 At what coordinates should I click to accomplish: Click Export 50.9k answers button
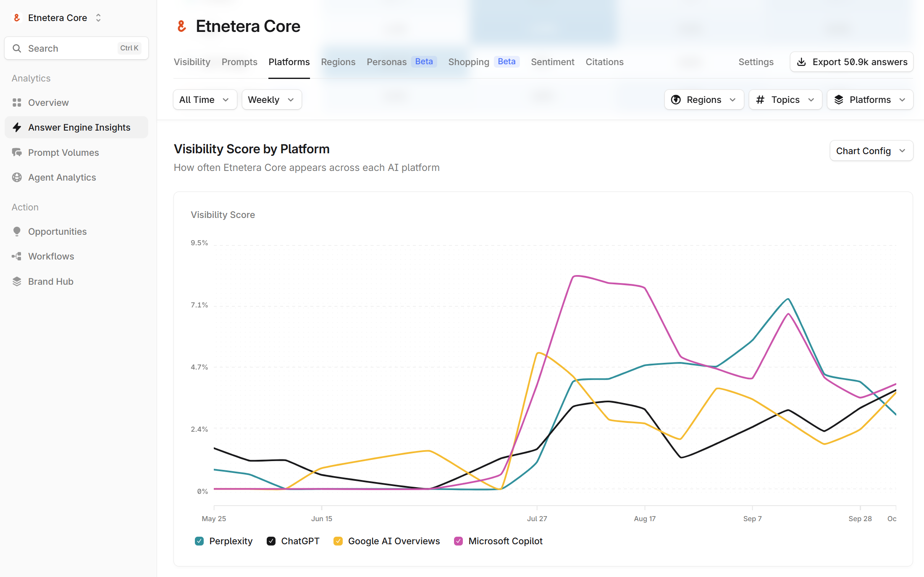point(851,62)
